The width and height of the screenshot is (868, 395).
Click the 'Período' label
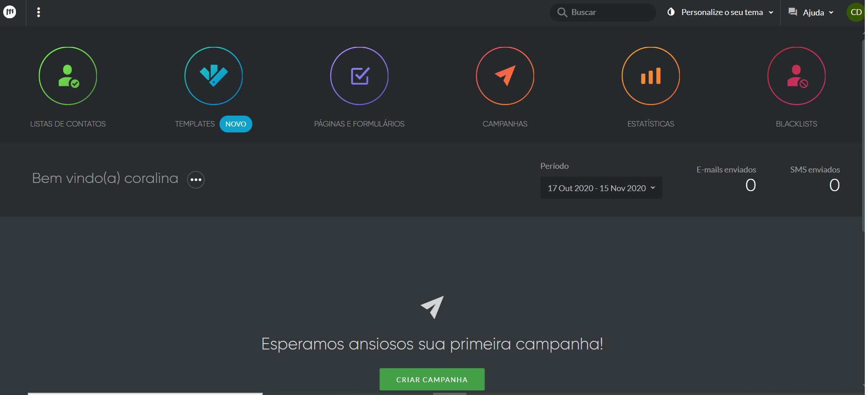(554, 166)
